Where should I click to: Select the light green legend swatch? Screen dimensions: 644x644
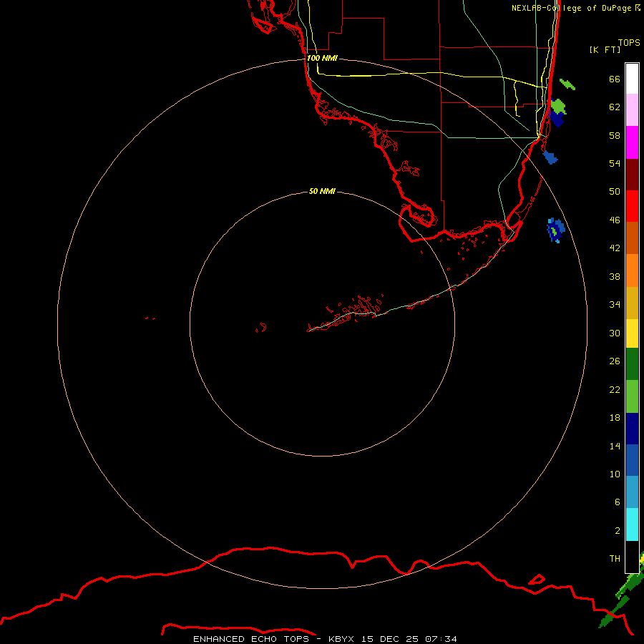click(x=632, y=396)
